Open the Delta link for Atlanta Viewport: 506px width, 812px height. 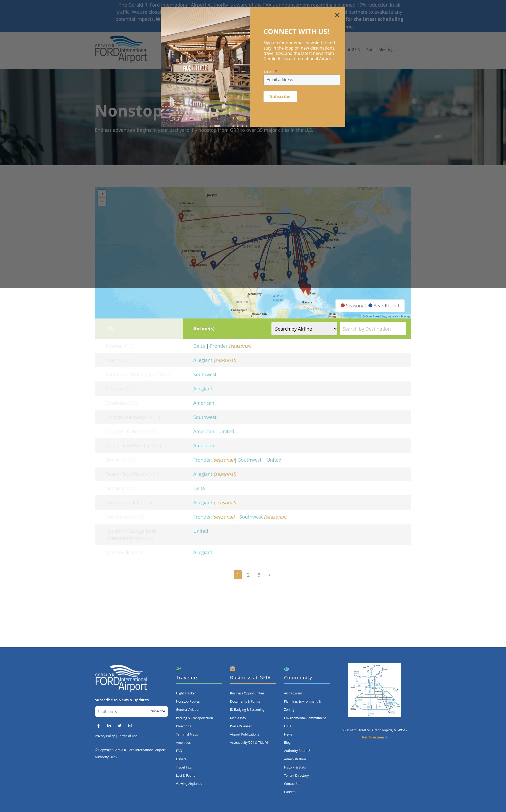coord(199,346)
